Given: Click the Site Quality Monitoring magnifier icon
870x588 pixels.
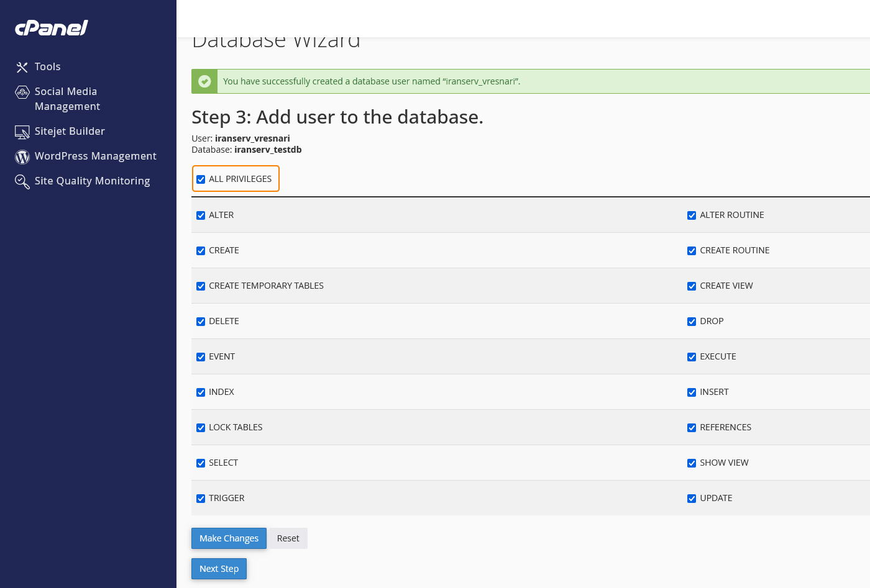Looking at the screenshot, I should pos(22,181).
